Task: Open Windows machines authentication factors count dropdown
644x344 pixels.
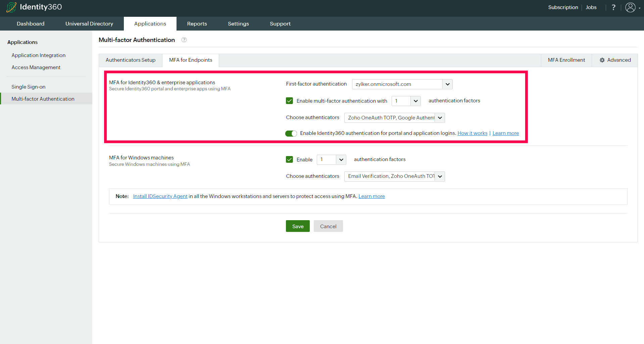Action: click(x=331, y=160)
